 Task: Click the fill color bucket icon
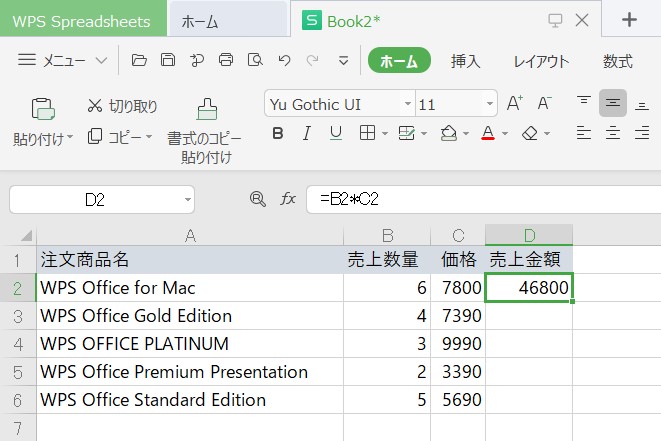coord(449,133)
